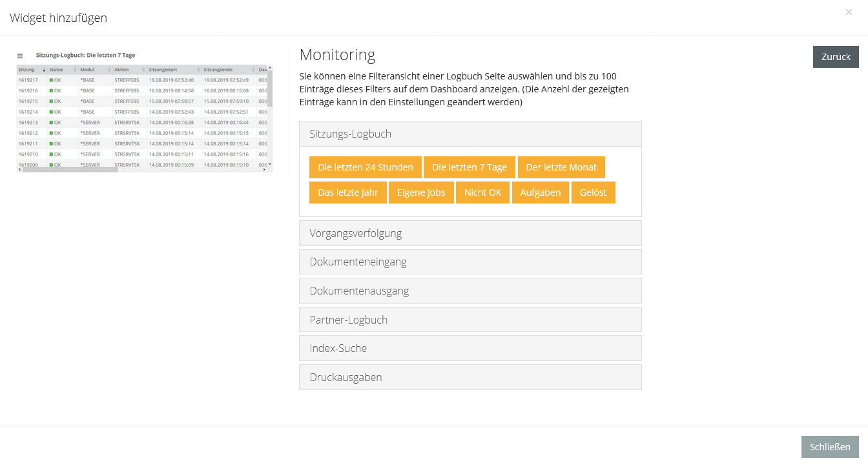Viewport: 868px width, 467px height.
Task: Select the Das letzte Jahr filter
Action: [x=348, y=192]
